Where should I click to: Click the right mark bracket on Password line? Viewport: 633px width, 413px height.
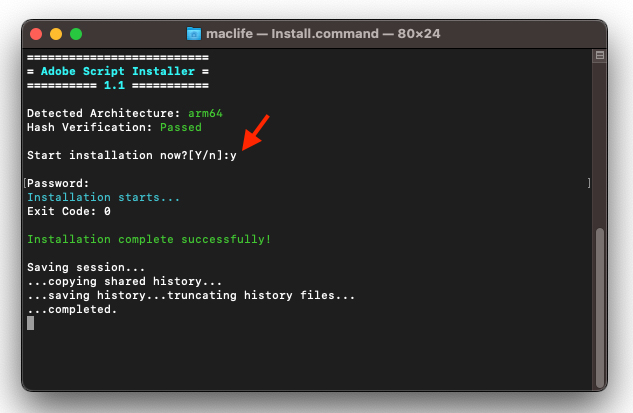pyautogui.click(x=589, y=183)
